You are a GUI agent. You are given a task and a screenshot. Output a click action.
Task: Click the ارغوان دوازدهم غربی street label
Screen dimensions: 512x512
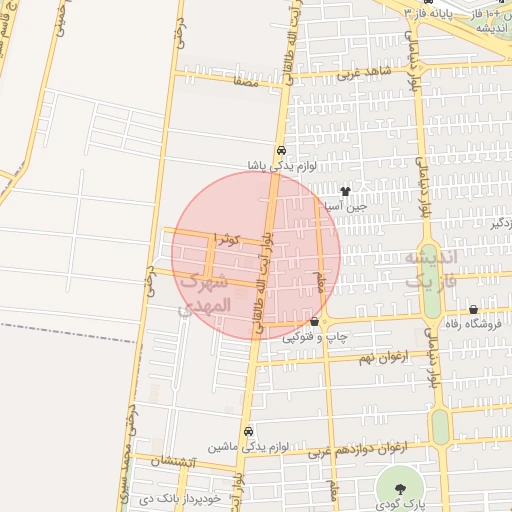coord(358,450)
